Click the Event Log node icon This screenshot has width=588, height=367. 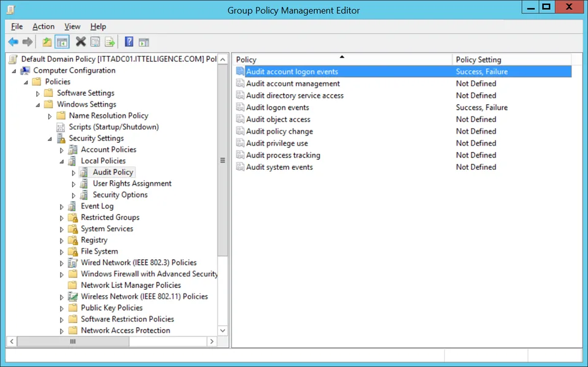(73, 206)
